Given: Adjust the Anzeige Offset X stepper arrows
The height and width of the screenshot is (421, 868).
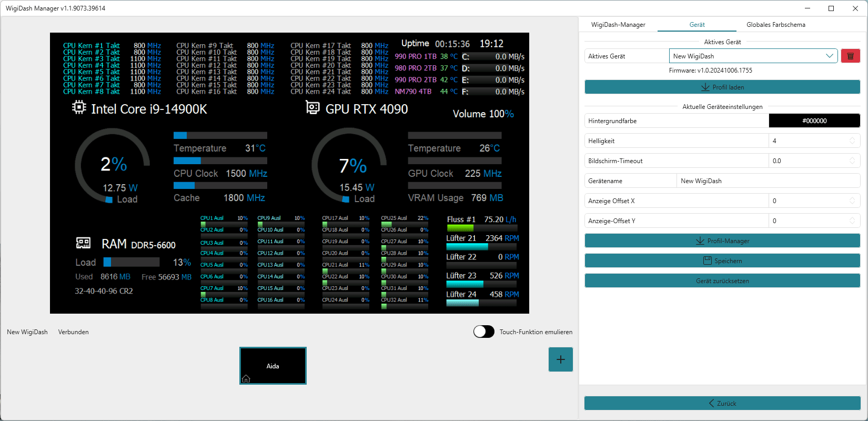Looking at the screenshot, I should tap(852, 201).
